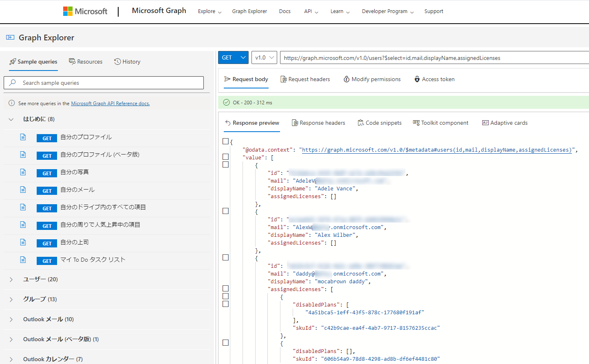The height and width of the screenshot is (364, 589).
Task: Click the History clock icon
Action: 117,62
